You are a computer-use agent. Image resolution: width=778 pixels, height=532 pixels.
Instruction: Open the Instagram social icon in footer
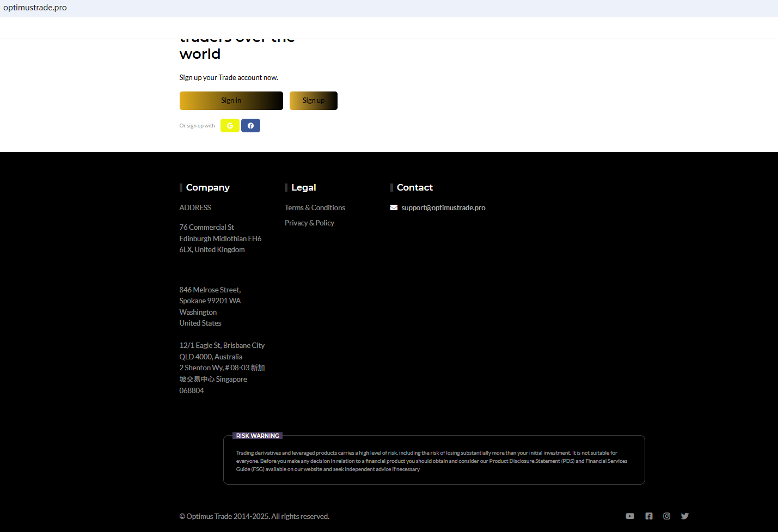667,516
